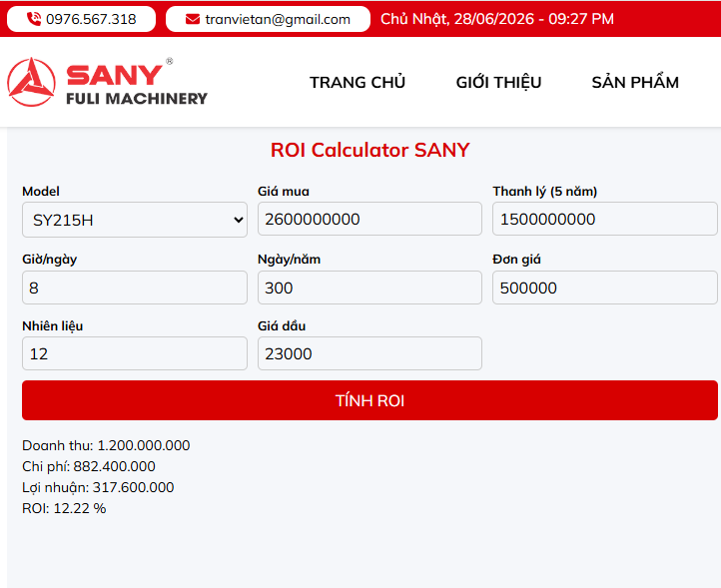The width and height of the screenshot is (721, 588).
Task: Click the phone icon in top bar
Action: [34, 19]
